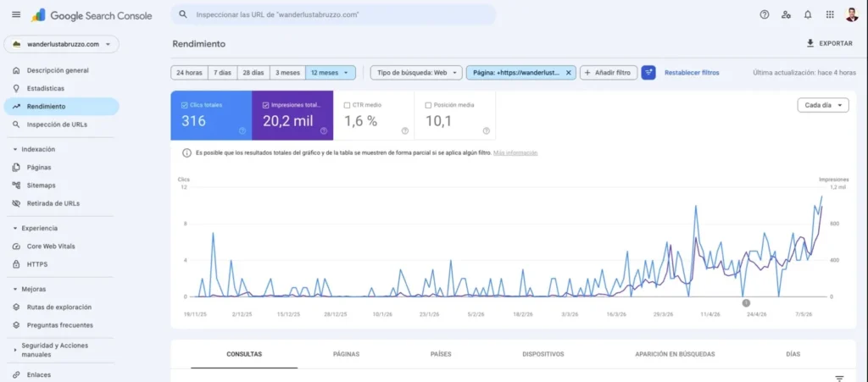
Task: Select the 3 meses date range
Action: pos(288,73)
